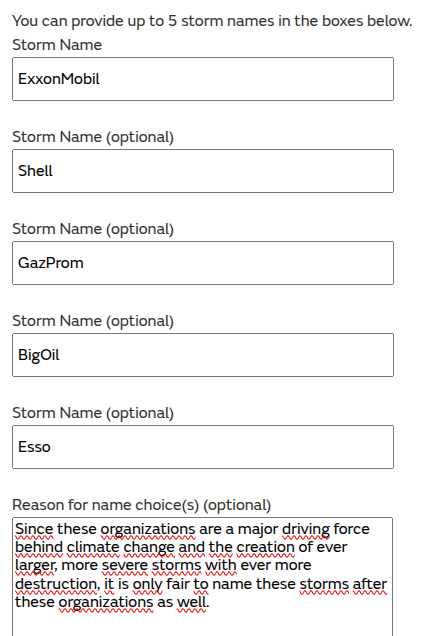Click the Reason for name choice(s) label

point(141,505)
